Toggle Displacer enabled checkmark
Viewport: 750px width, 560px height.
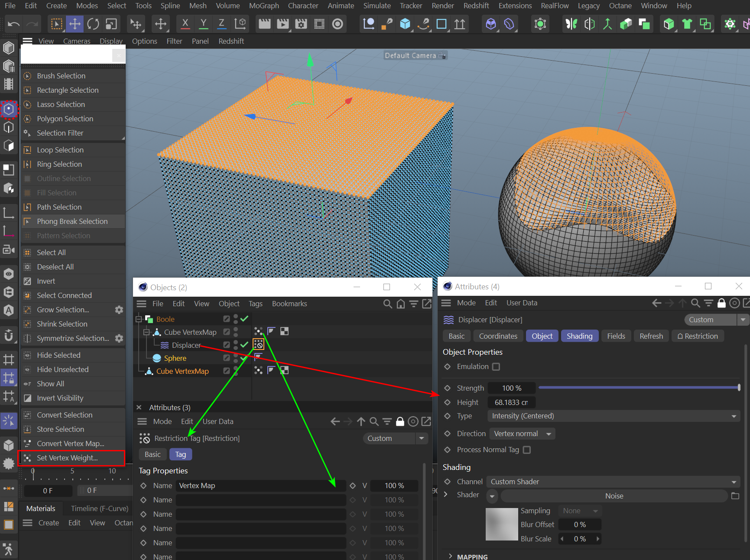[244, 345]
